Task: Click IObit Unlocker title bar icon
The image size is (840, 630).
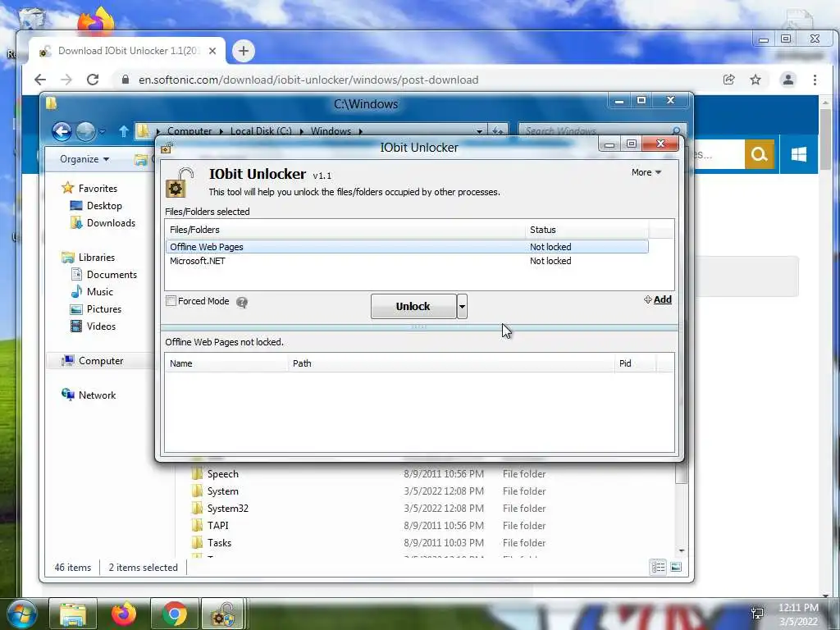Action: (x=167, y=148)
